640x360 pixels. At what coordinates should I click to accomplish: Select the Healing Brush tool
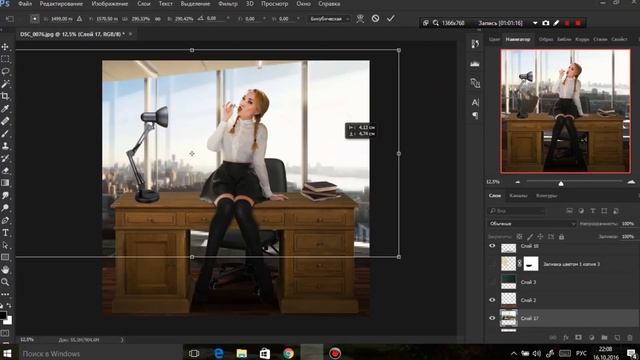click(x=5, y=121)
